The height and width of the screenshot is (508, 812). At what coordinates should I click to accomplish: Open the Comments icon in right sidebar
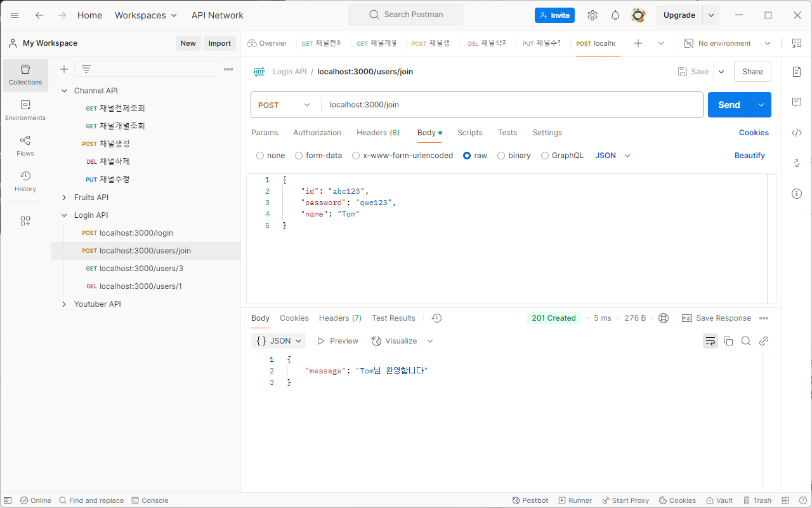pyautogui.click(x=797, y=102)
